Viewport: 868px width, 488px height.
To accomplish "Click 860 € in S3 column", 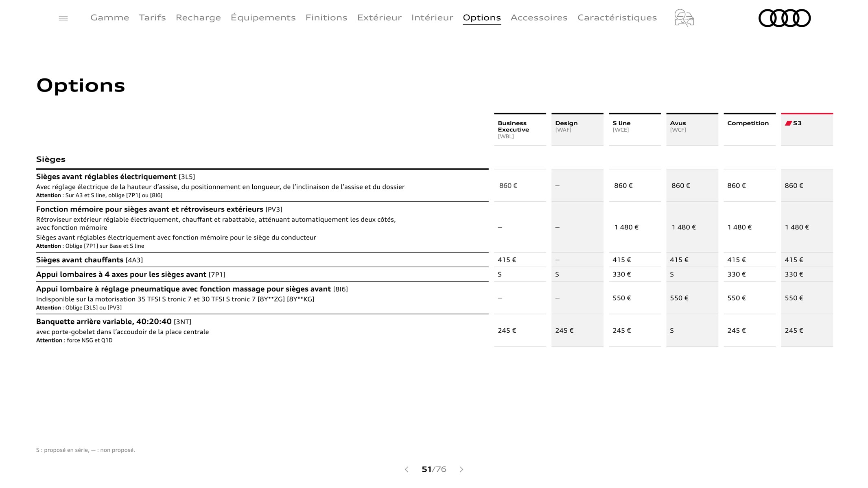I will pyautogui.click(x=794, y=186).
